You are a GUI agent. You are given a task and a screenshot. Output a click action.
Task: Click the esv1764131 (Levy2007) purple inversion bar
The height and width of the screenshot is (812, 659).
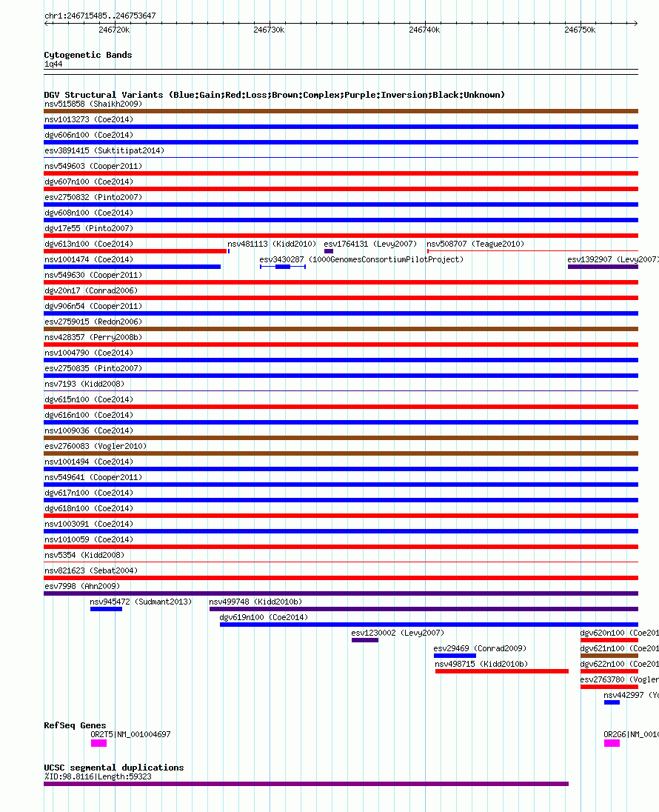pos(329,251)
